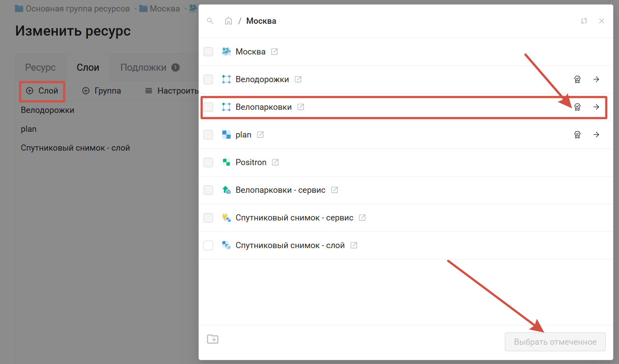Click the Слой add-layer button

pyautogui.click(x=42, y=91)
